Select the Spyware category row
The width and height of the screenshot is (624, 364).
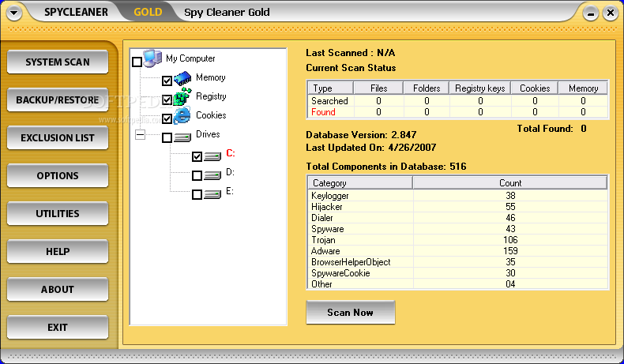point(457,229)
